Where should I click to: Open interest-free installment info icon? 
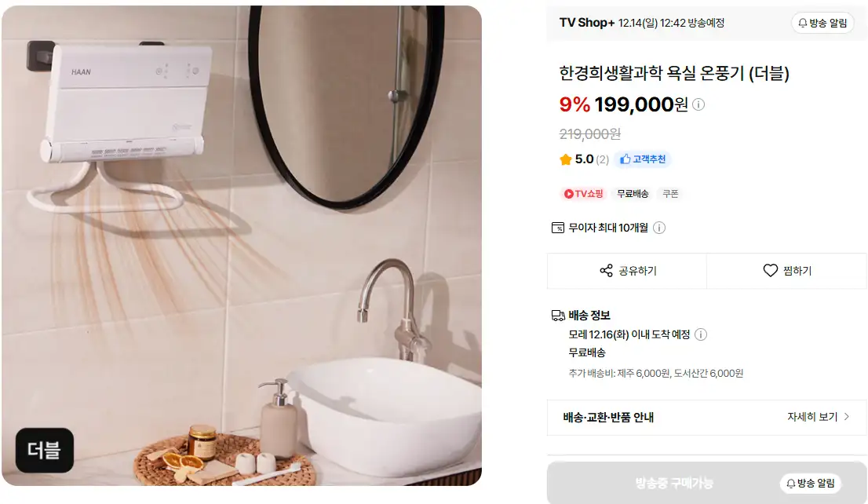pos(658,228)
